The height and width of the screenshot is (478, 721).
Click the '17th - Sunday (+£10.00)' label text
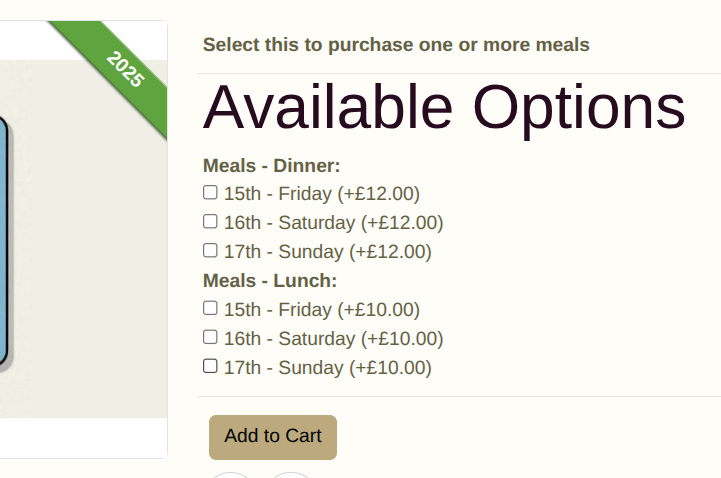coord(327,368)
